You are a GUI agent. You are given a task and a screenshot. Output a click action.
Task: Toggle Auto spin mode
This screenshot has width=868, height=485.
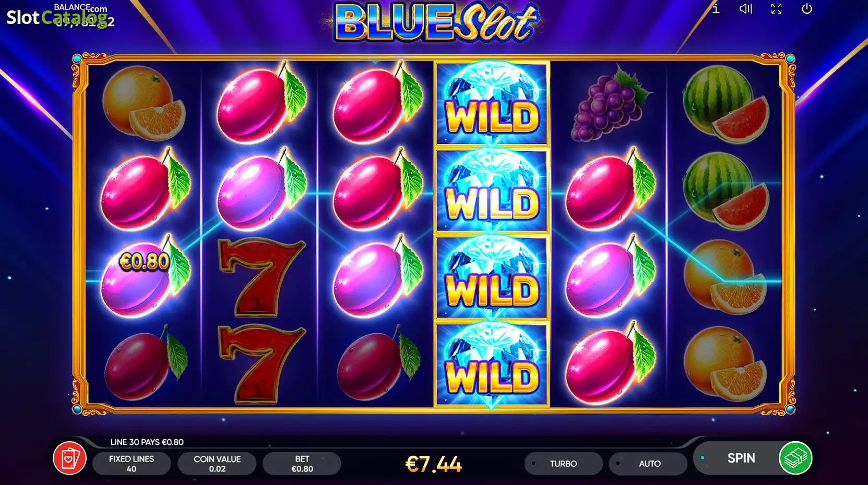point(648,464)
